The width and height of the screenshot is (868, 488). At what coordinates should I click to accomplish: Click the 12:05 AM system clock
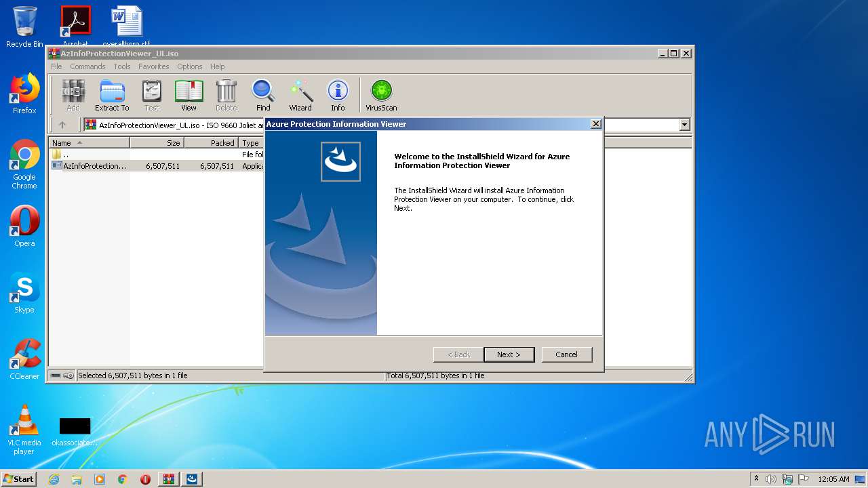[x=833, y=479]
